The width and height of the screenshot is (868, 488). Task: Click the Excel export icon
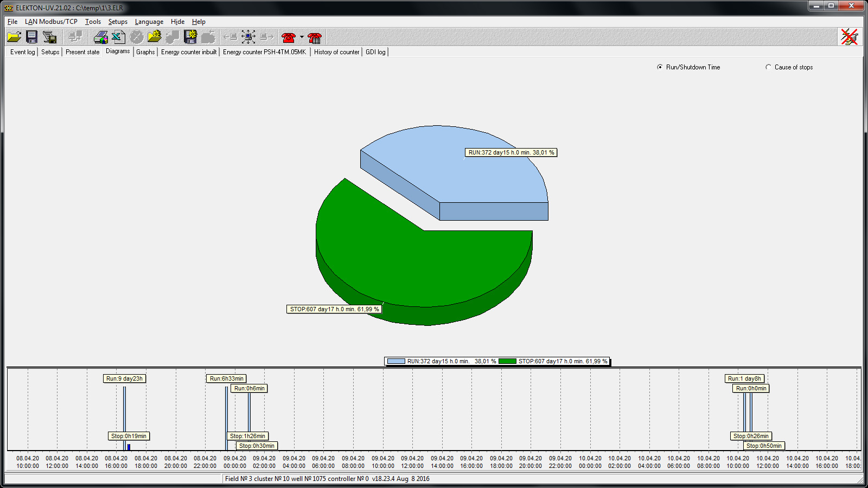[x=118, y=37]
